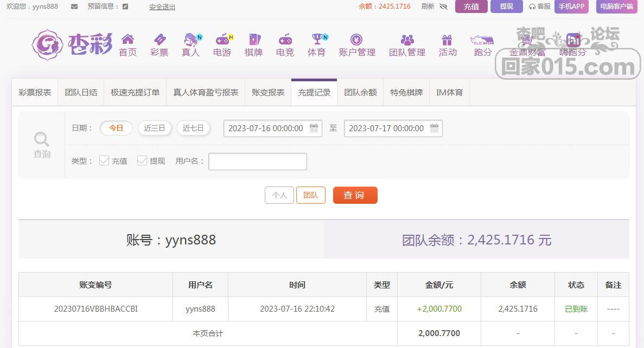Click the 查询 magnifier icon
The width and height of the screenshot is (644, 348).
click(41, 139)
